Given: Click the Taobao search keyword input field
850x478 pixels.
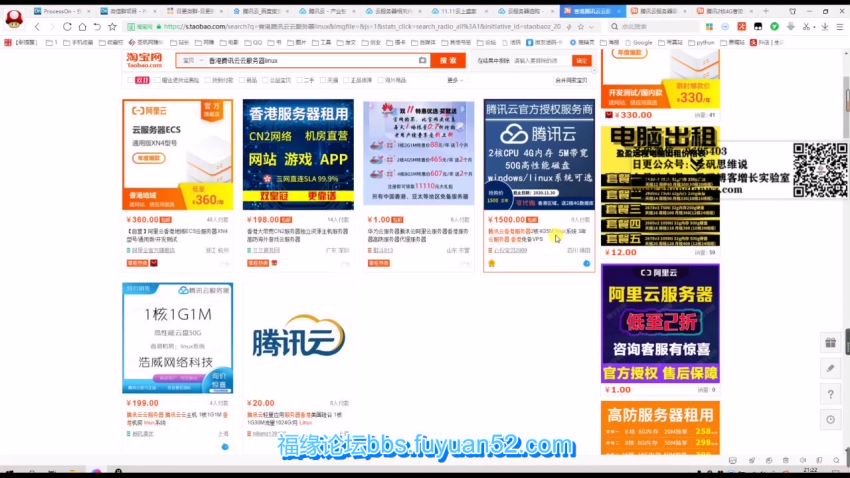Looking at the screenshot, I should (312, 60).
